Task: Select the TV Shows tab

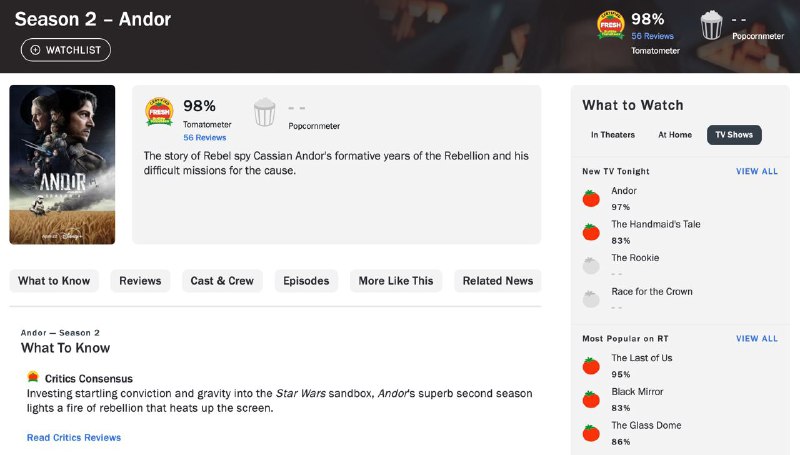Action: click(734, 135)
